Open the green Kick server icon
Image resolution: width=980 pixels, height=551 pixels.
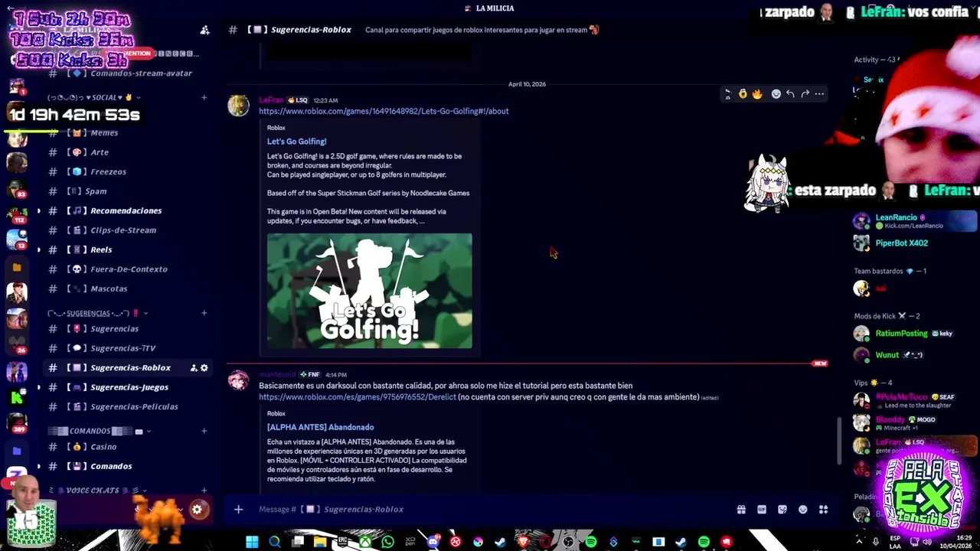click(17, 396)
